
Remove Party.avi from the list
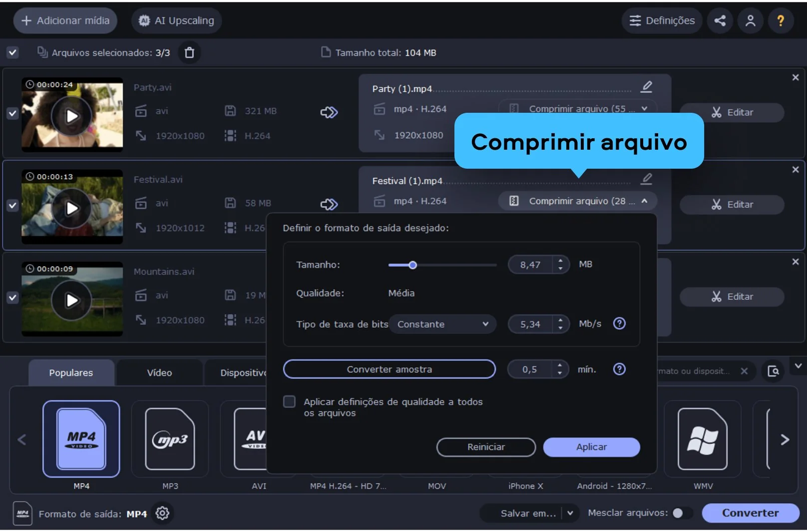coord(796,77)
